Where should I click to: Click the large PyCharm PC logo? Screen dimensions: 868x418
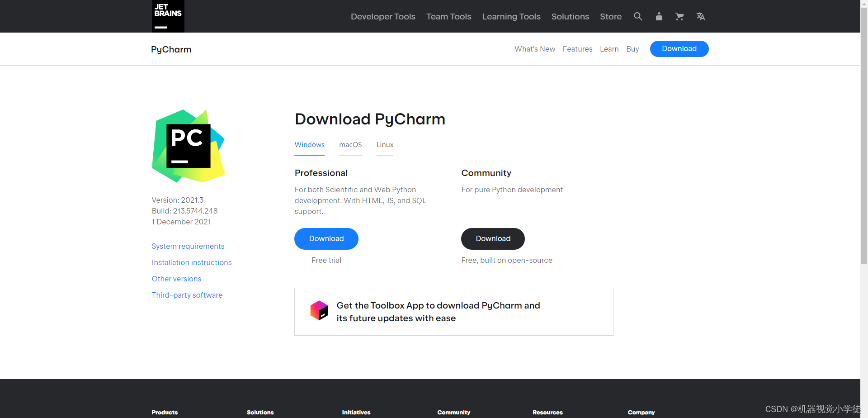189,146
